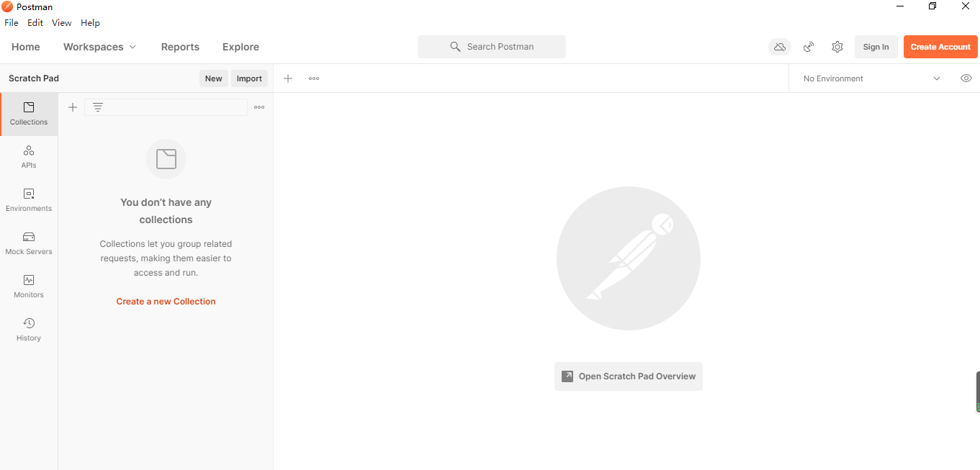Screen dimensions: 980x470
Task: Open the Collections sidebar panel
Action: point(29,114)
